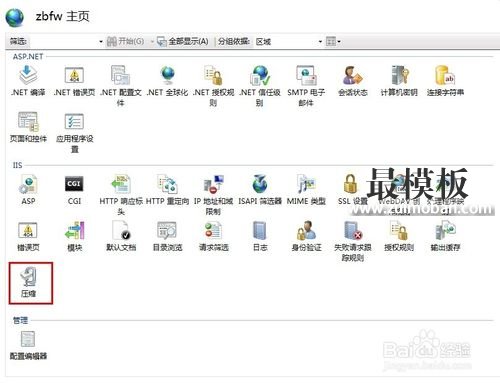Viewport: 500px width, 383px height.
Task: Open the .NET 配置文件 icon
Action: click(121, 85)
